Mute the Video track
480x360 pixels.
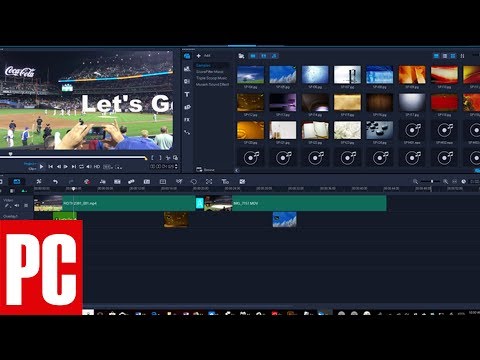[x=17, y=205]
